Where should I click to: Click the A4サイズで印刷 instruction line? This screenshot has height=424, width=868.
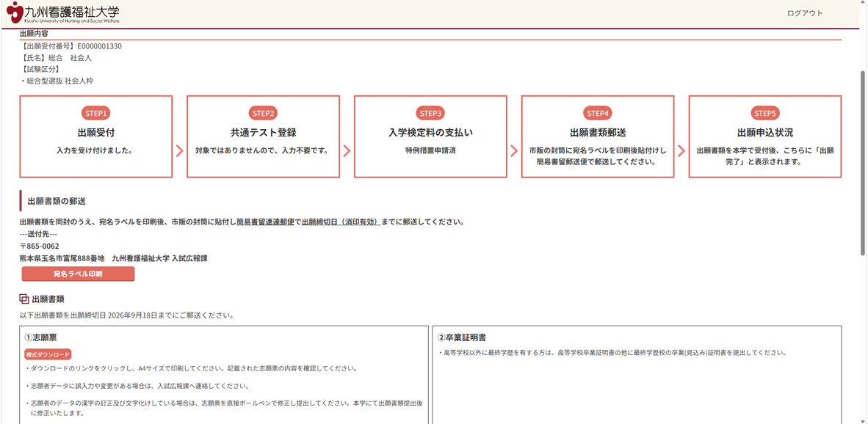point(191,369)
